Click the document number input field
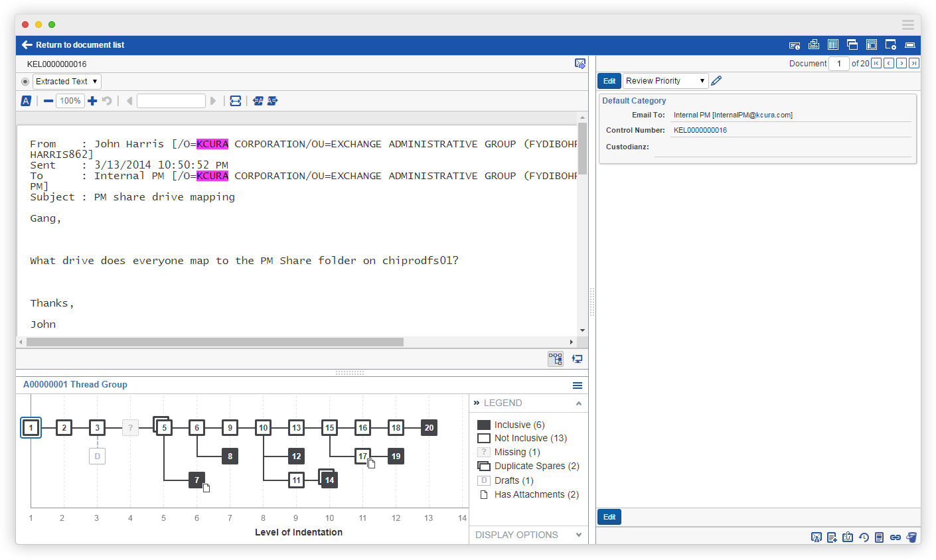The image size is (936, 560). click(839, 64)
